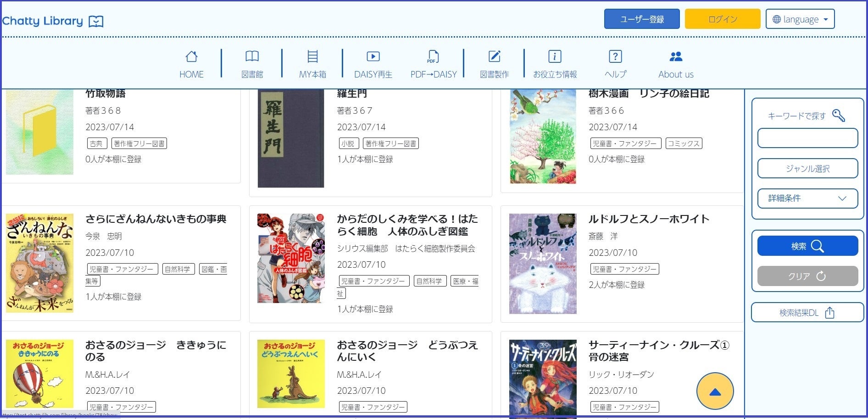
Task: Open the ジャンル選択 selector
Action: click(x=807, y=168)
